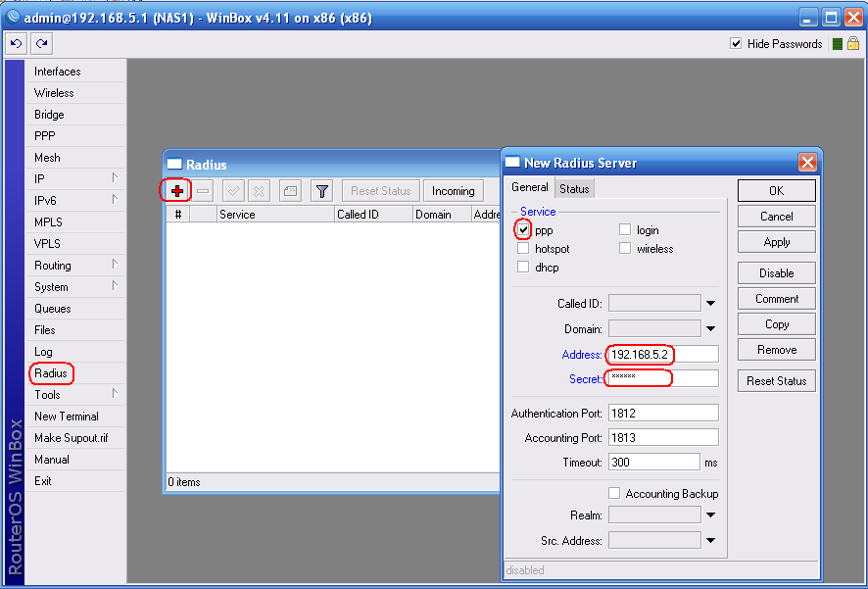The height and width of the screenshot is (589, 868).
Task: Enable the wireless service checkbox
Action: (x=625, y=248)
